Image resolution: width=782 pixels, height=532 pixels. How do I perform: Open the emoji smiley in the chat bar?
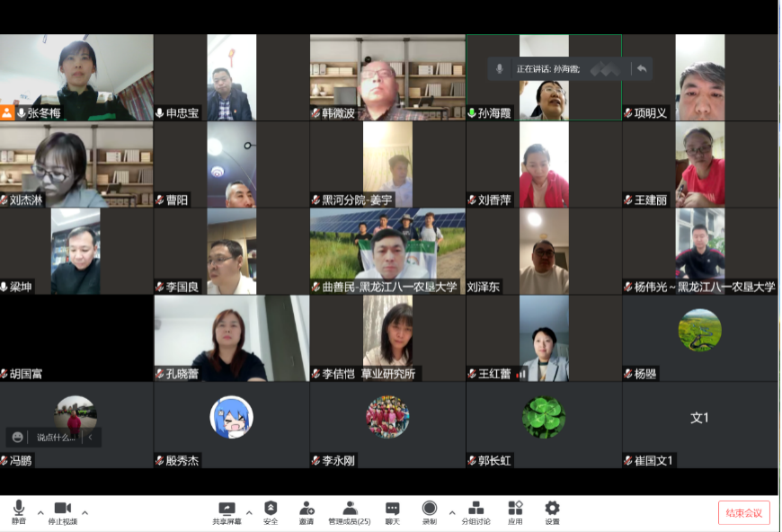(18, 438)
